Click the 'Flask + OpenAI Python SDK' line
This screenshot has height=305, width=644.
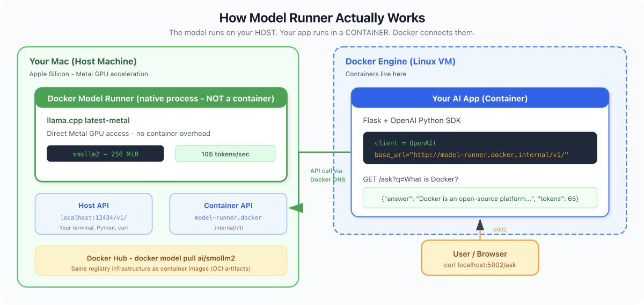point(412,120)
